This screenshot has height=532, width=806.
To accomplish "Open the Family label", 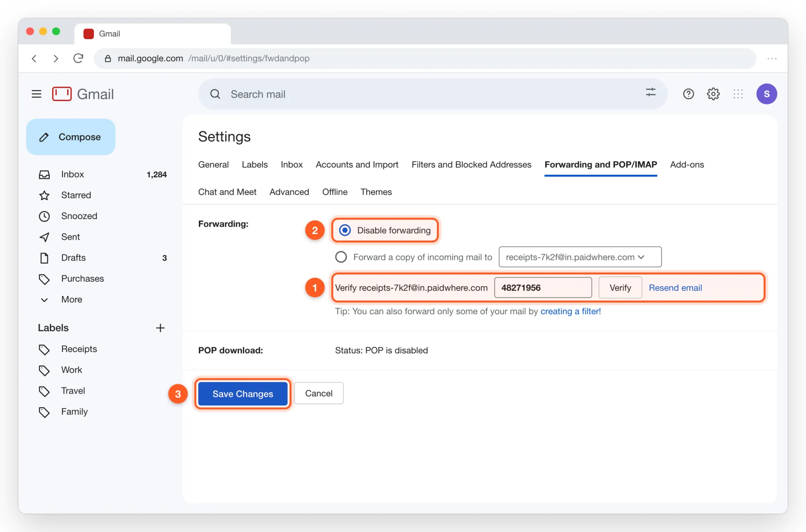I will (74, 412).
